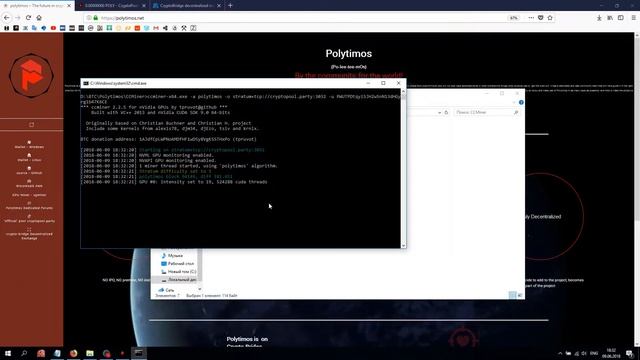Switch Explorer to large icons view
The image size is (640, 360).
520,295
